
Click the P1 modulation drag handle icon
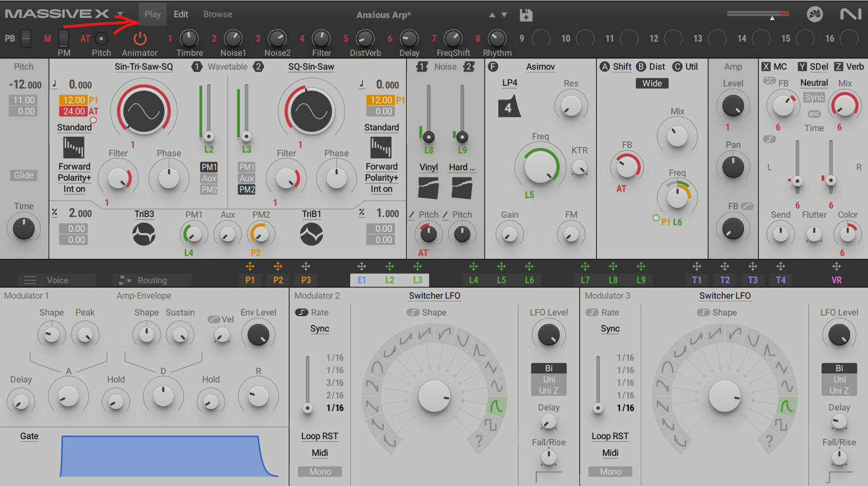coord(250,266)
